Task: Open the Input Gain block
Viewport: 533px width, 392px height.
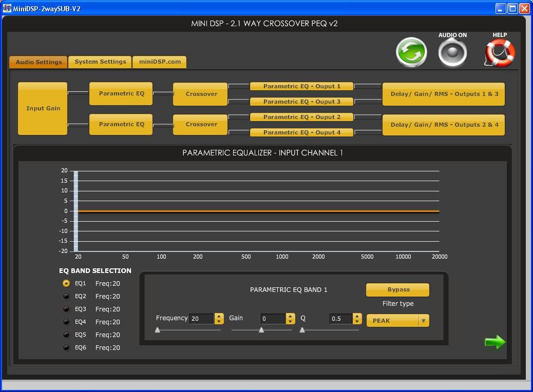Action: tap(43, 109)
